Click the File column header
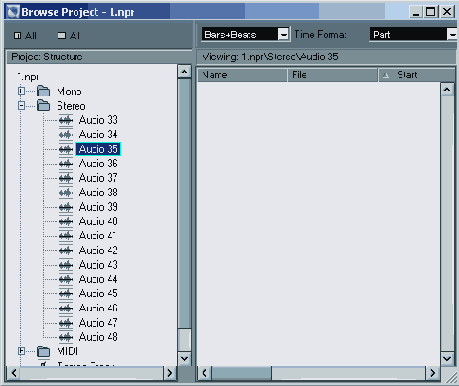459x386 pixels. (x=333, y=75)
